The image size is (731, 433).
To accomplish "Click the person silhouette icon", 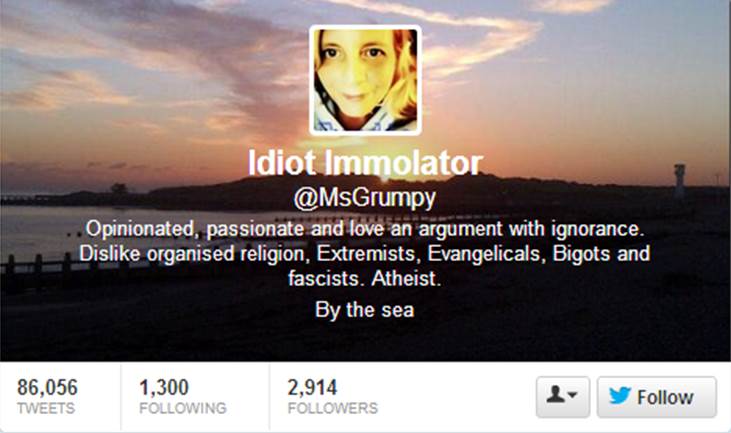I will point(555,394).
